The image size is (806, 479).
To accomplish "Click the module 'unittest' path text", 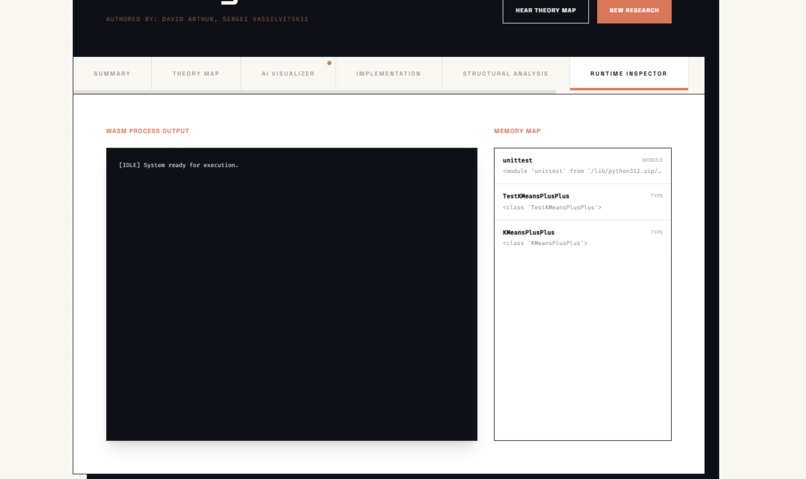I will 582,171.
